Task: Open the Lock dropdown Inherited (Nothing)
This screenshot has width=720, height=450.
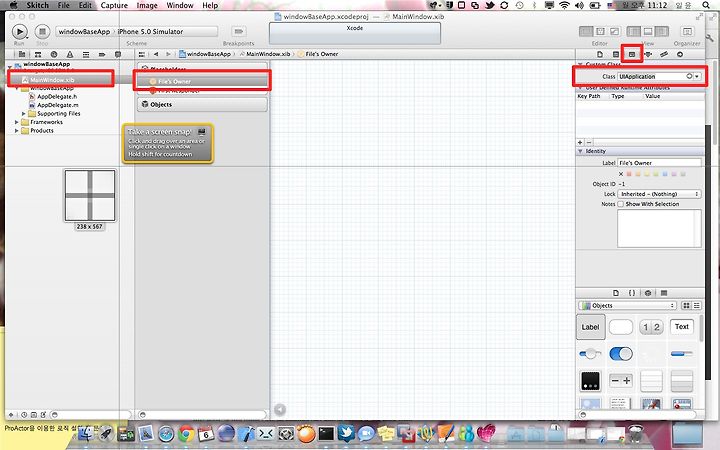Action: pos(659,194)
